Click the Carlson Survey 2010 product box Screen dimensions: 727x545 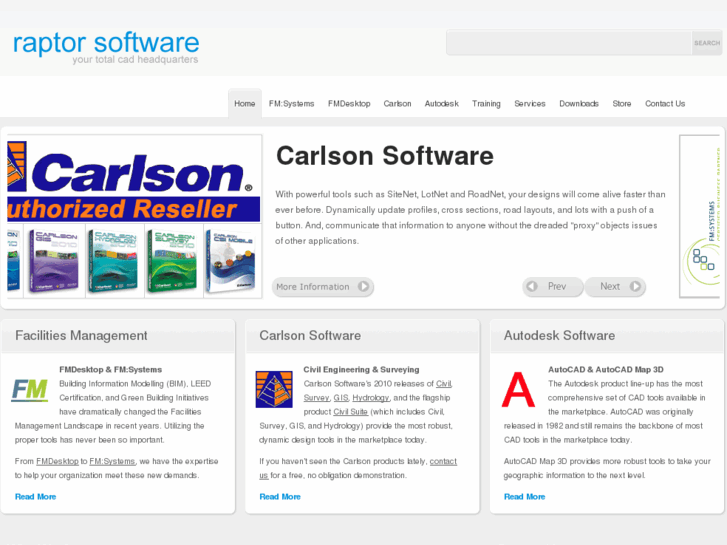[173, 260]
